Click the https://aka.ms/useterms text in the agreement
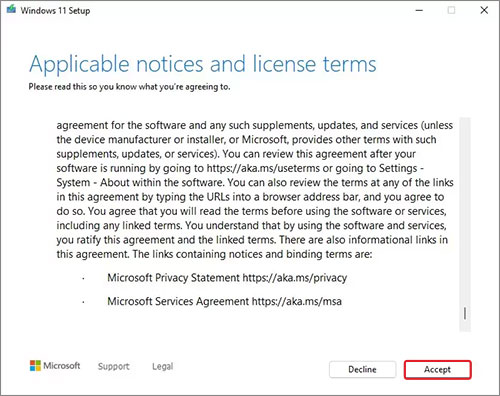The height and width of the screenshot is (396, 500). coord(263,168)
